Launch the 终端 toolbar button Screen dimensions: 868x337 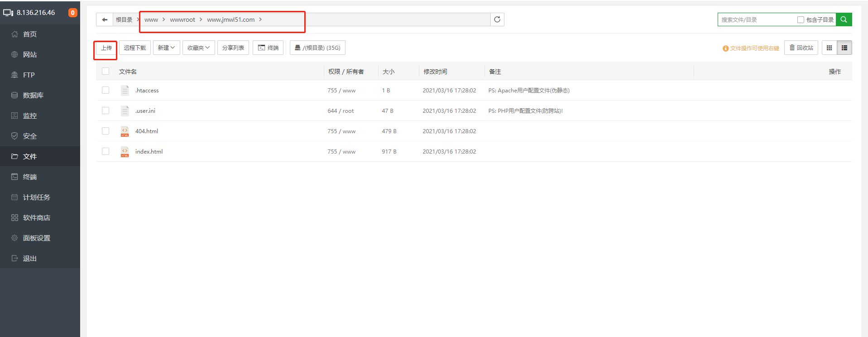tap(268, 48)
